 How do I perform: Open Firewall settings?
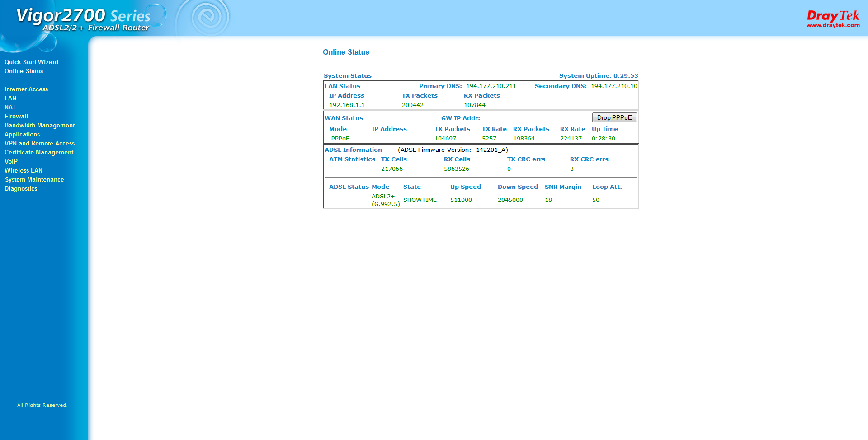(16, 116)
